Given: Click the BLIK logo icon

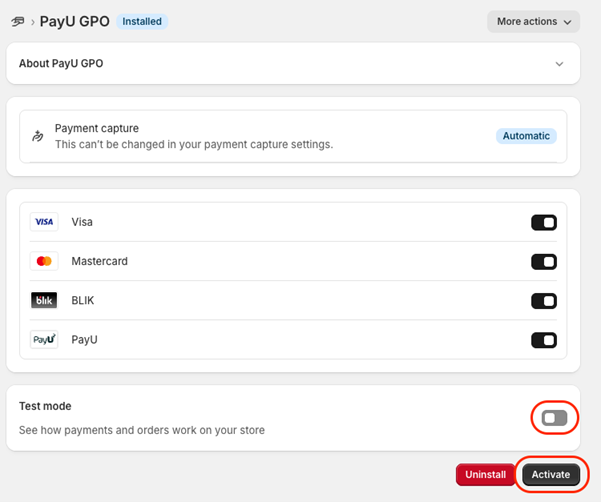Looking at the screenshot, I should click(x=44, y=300).
